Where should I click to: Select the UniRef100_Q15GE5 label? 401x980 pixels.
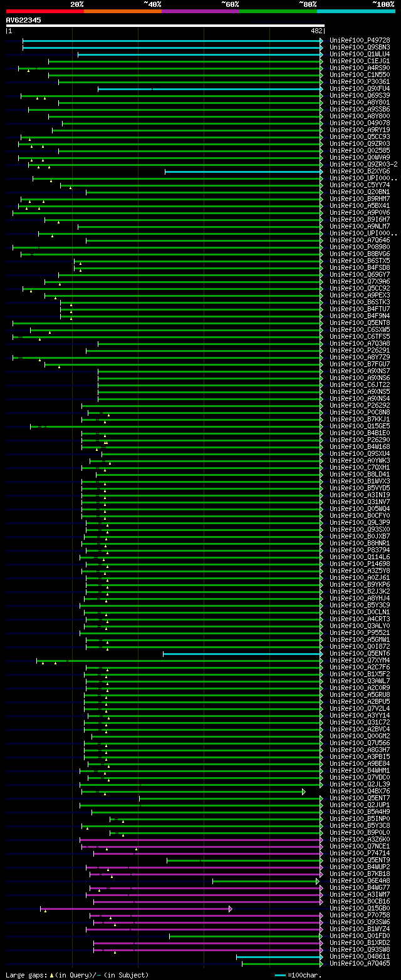360,426
